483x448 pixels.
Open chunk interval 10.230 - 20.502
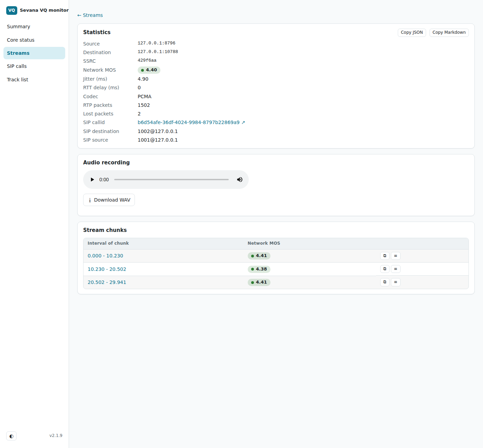(107, 269)
